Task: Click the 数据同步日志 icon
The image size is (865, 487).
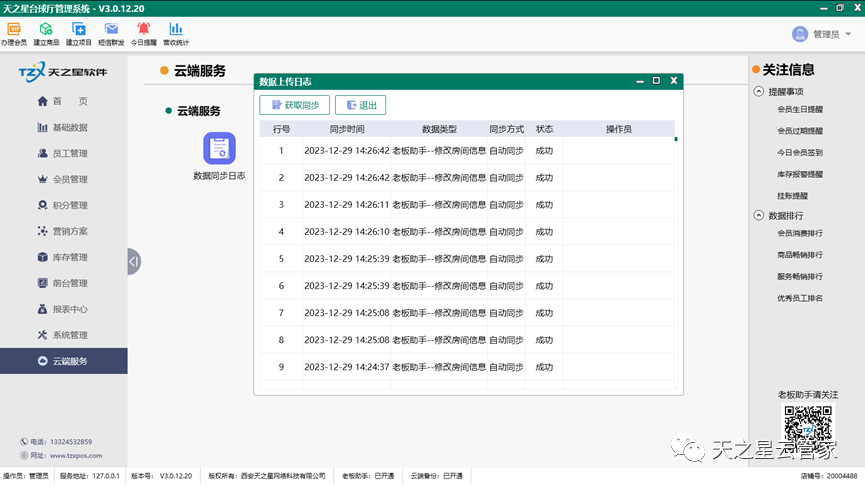Action: coord(219,148)
